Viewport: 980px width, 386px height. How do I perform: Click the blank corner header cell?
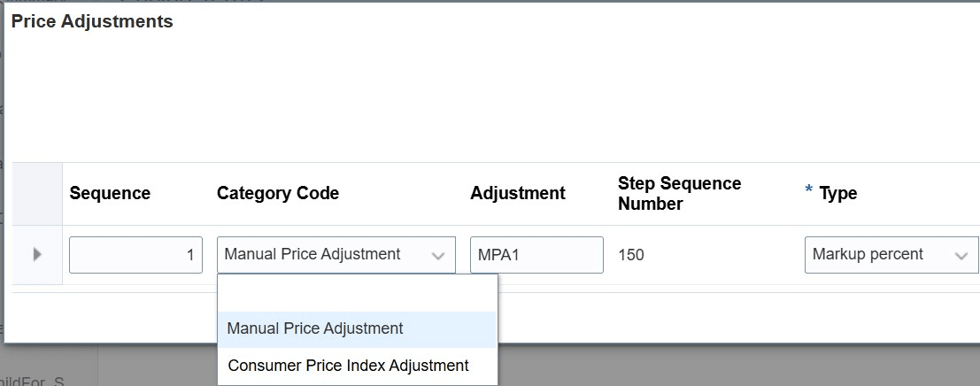37,193
